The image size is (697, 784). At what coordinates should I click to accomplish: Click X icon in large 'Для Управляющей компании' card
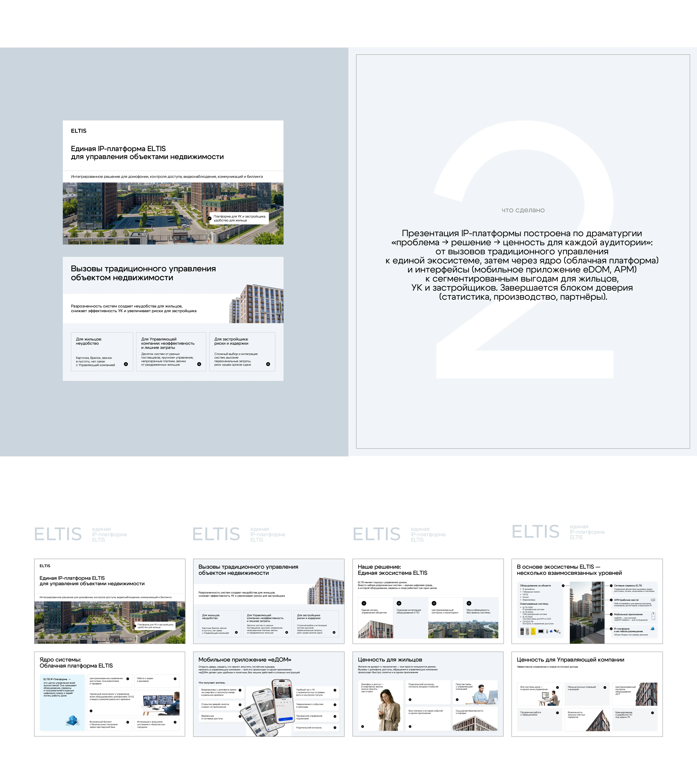199,364
